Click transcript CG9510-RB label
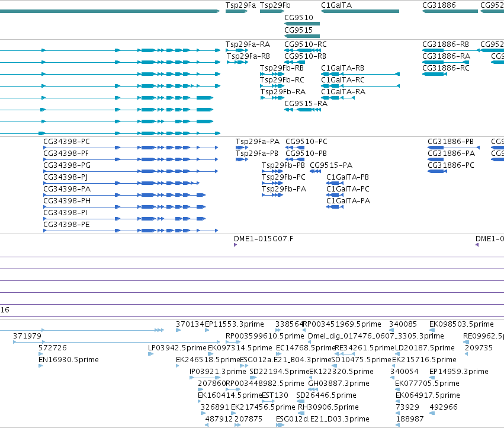This screenshot has width=504, height=428. pos(305,56)
